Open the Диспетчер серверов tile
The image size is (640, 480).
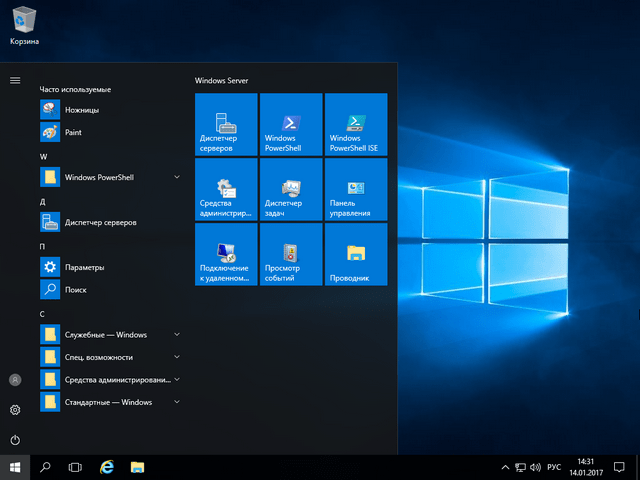pyautogui.click(x=226, y=124)
